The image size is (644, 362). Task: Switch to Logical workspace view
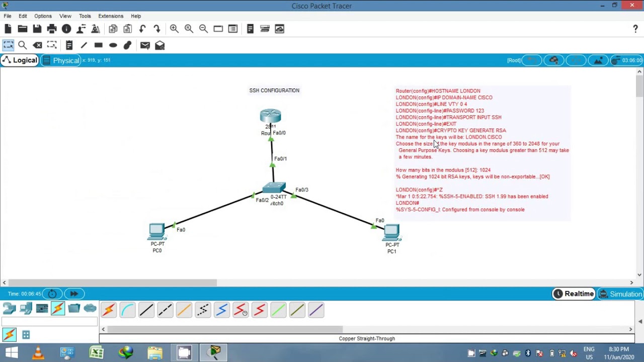point(20,60)
